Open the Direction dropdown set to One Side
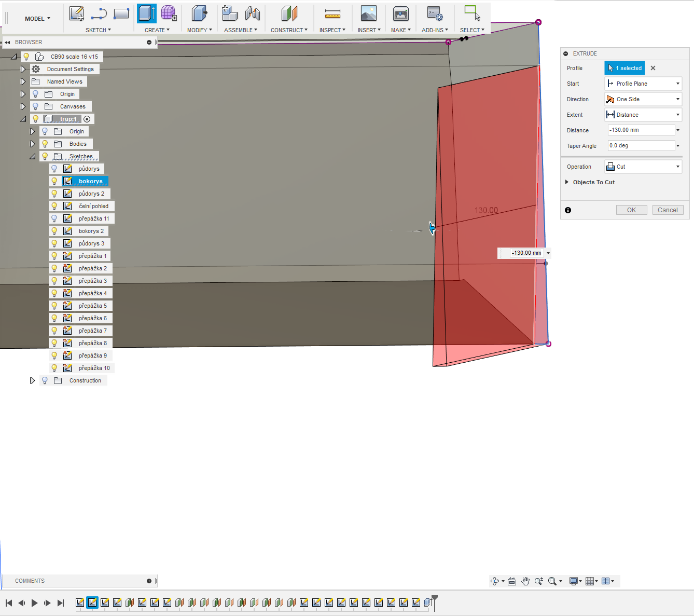The width and height of the screenshot is (694, 616). coord(643,99)
